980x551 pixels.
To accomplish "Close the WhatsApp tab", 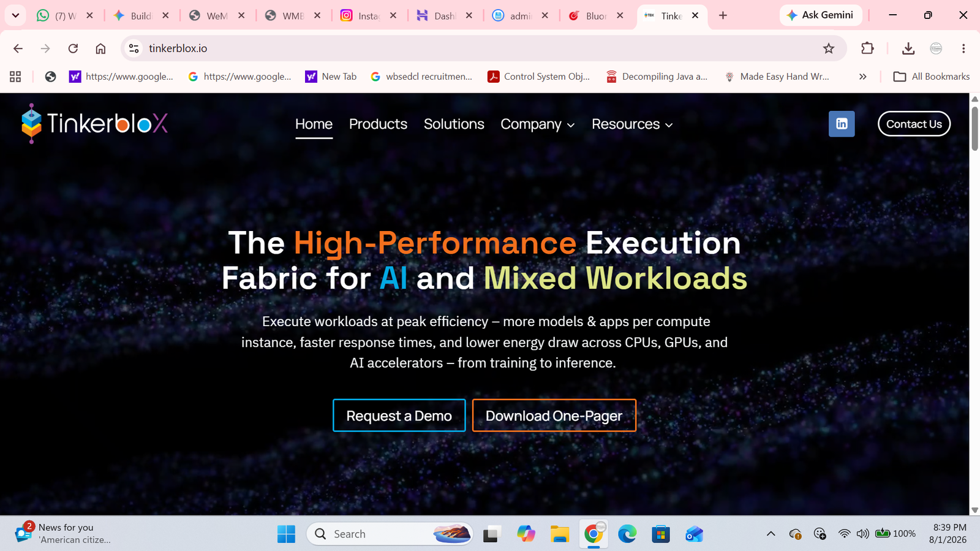I will (89, 15).
